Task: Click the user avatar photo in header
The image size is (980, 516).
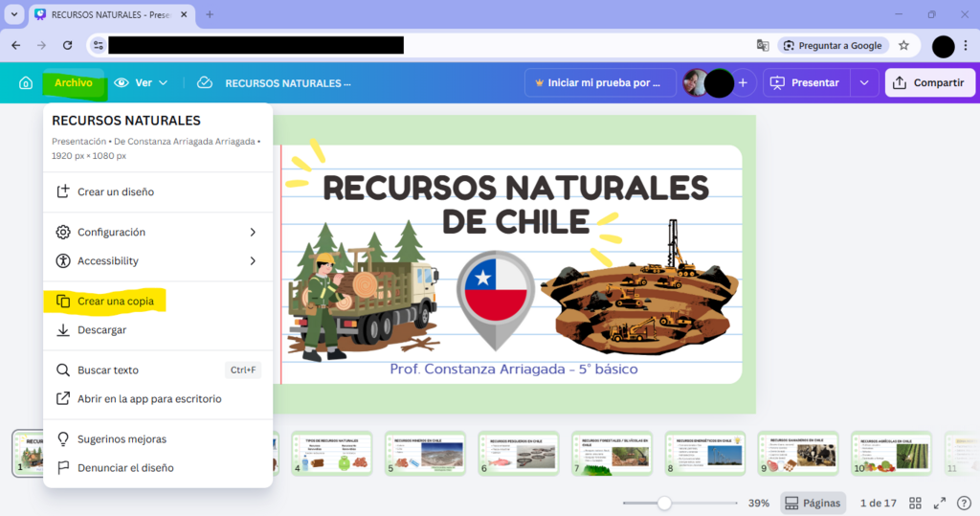Action: pos(697,82)
